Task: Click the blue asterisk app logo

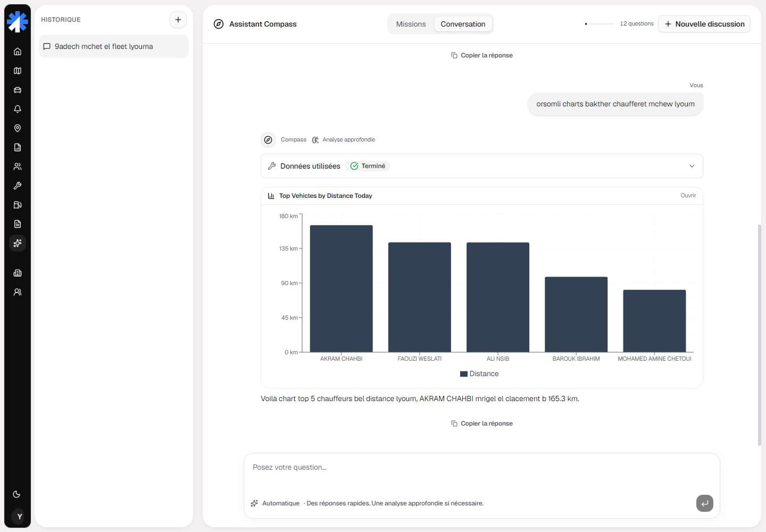Action: [x=18, y=22]
